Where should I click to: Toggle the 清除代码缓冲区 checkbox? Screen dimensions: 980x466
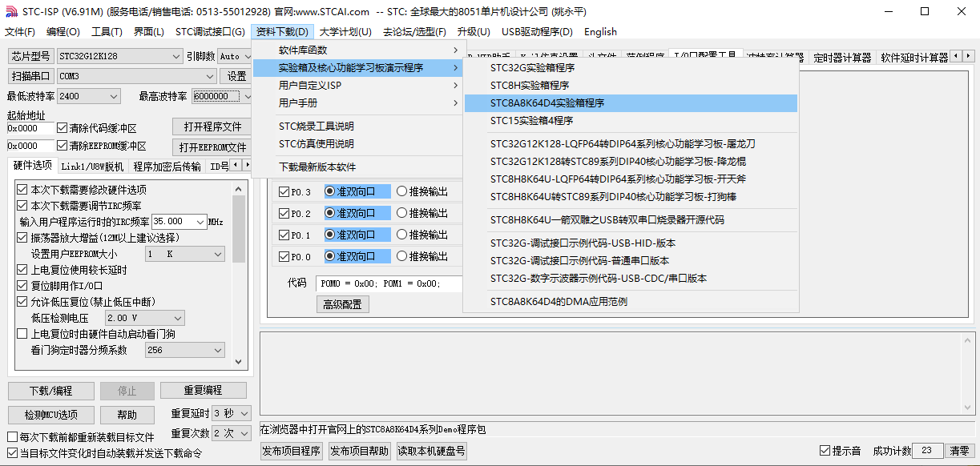(97, 128)
